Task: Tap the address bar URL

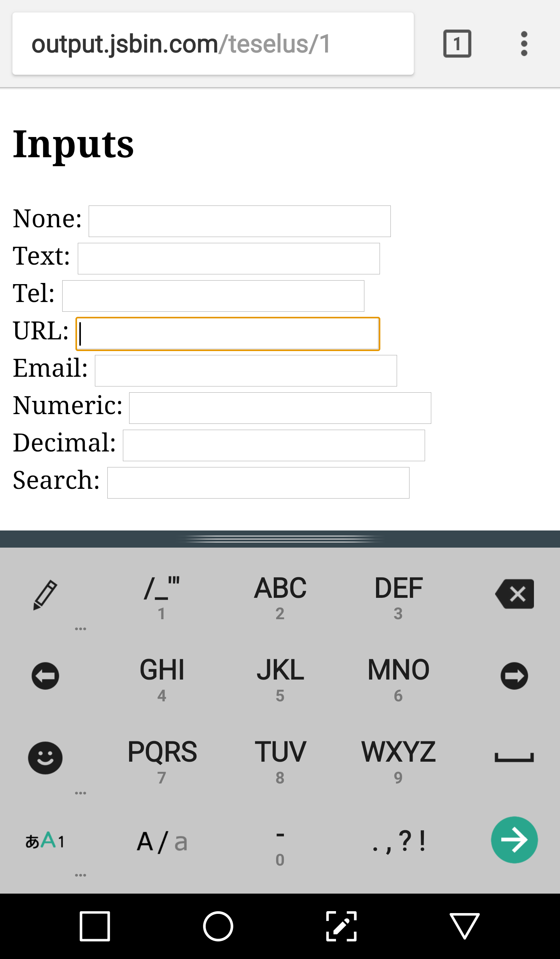Action: [x=213, y=44]
